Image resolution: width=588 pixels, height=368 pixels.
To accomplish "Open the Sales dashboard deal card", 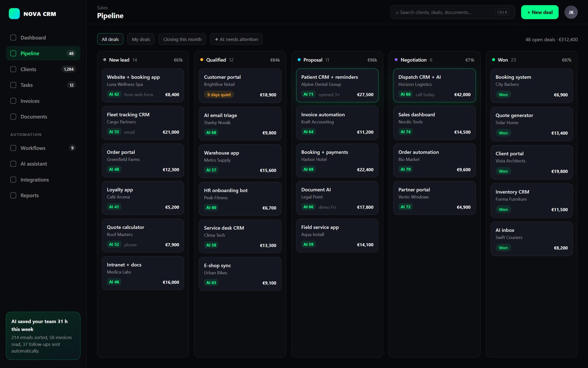I will [434, 123].
